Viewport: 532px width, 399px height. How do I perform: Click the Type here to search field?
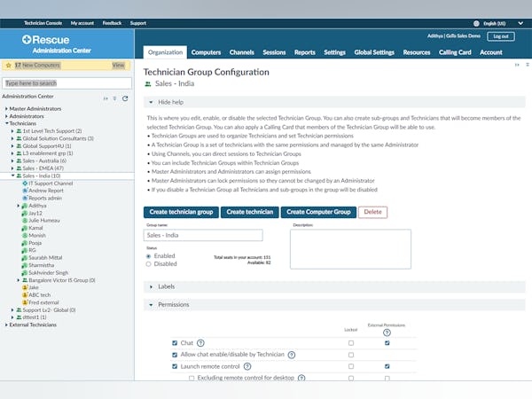click(x=66, y=83)
